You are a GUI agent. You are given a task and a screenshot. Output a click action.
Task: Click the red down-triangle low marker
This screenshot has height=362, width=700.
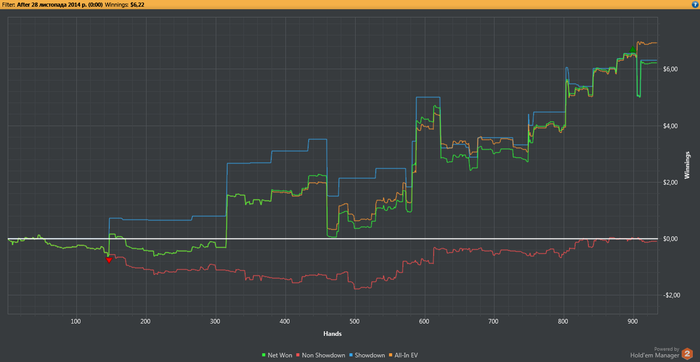[x=108, y=260]
